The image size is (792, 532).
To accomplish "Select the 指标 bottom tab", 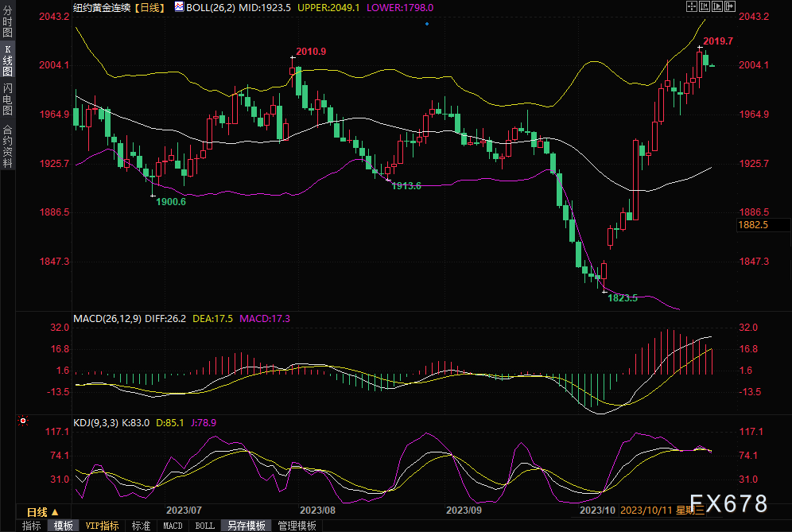I will coord(32,526).
